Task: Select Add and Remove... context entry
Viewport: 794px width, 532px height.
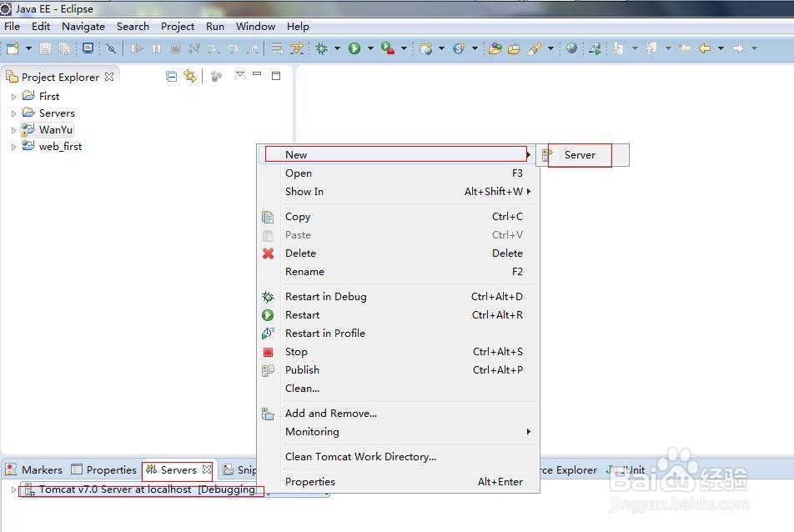Action: point(398,414)
